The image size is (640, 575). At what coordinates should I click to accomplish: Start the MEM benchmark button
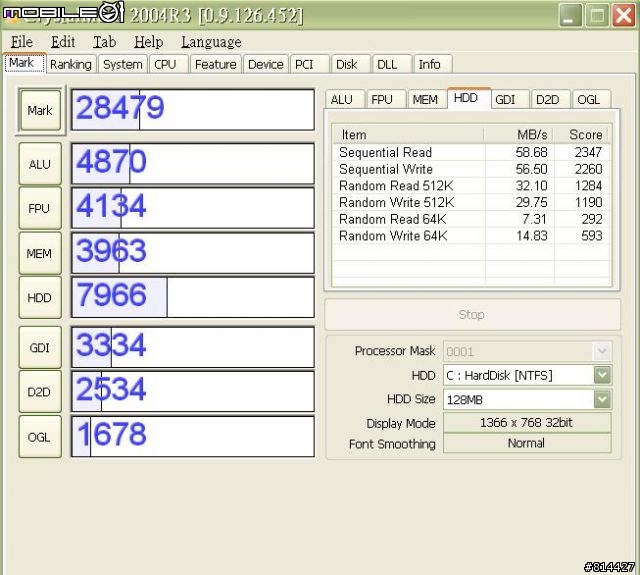click(x=40, y=253)
